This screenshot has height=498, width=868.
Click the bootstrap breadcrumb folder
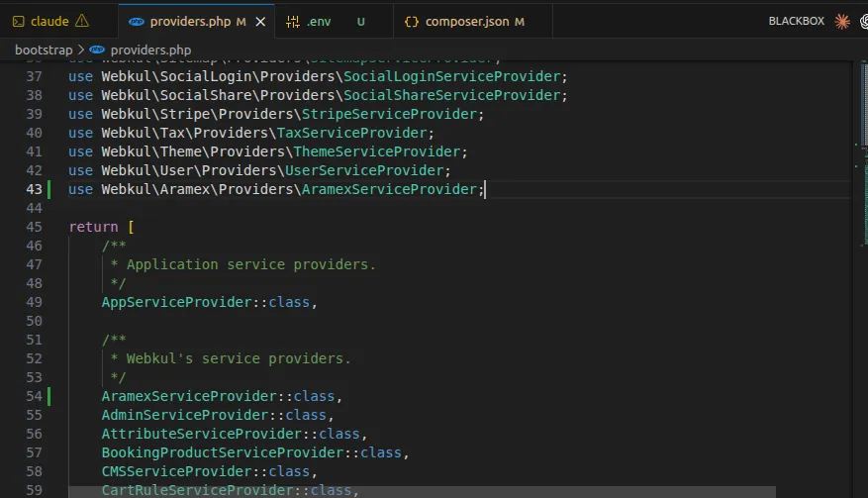(x=44, y=50)
